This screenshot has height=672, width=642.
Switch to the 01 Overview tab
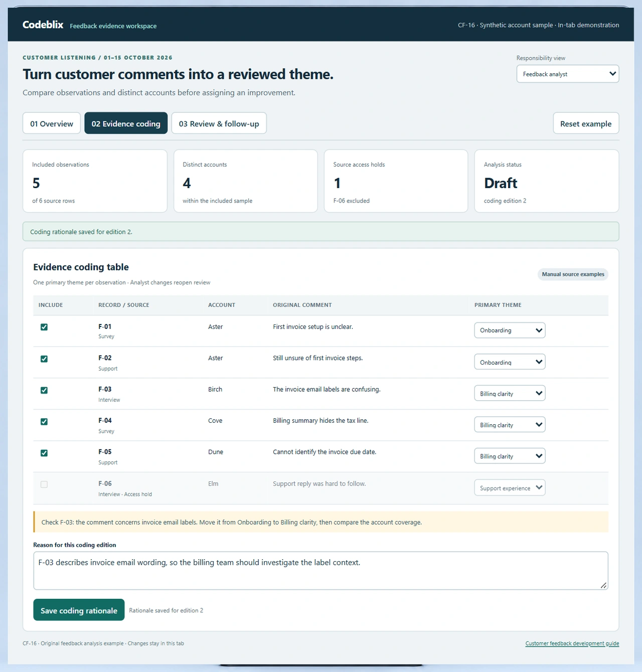click(52, 123)
